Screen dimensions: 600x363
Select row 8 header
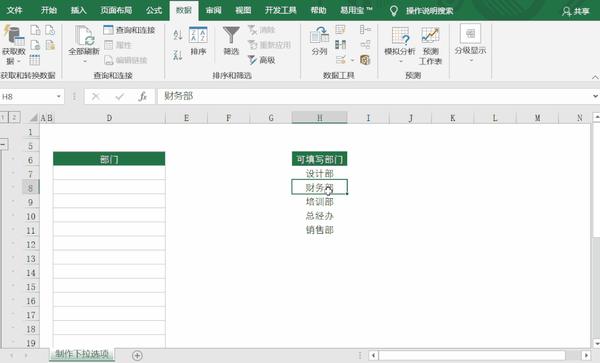coord(31,188)
